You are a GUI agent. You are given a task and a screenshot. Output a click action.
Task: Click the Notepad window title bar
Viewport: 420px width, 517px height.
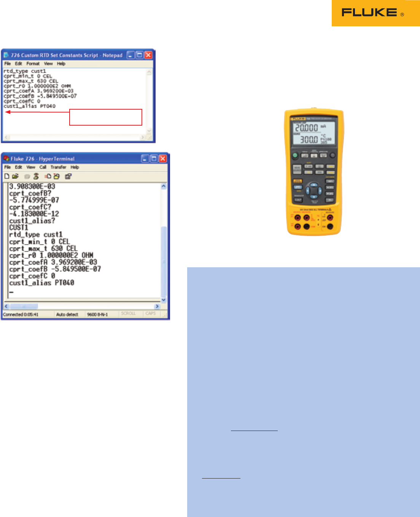(78, 55)
